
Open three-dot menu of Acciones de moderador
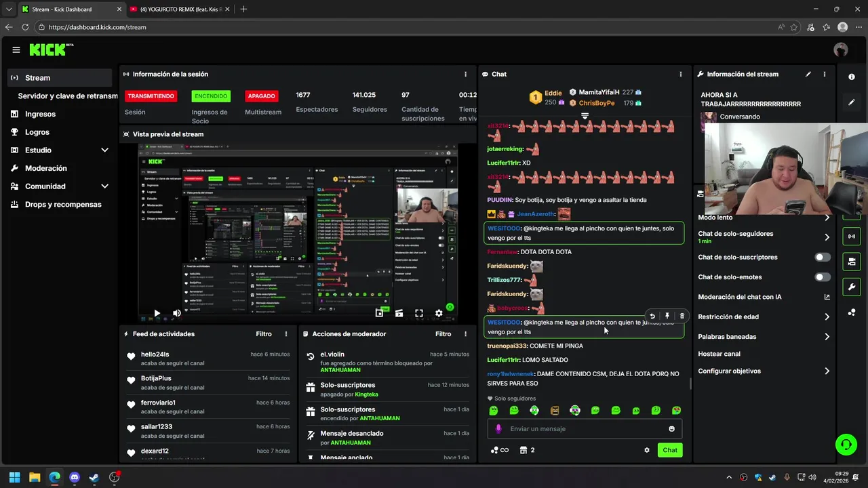tap(465, 334)
